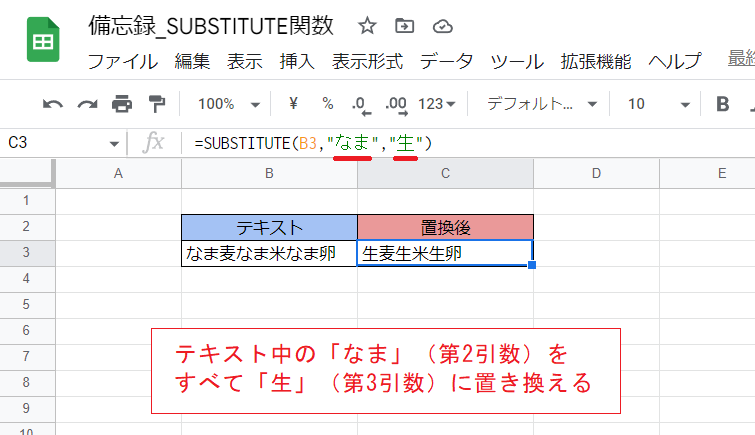Select row 3 header
Viewport: 755px width, 435px height.
pyautogui.click(x=26, y=253)
